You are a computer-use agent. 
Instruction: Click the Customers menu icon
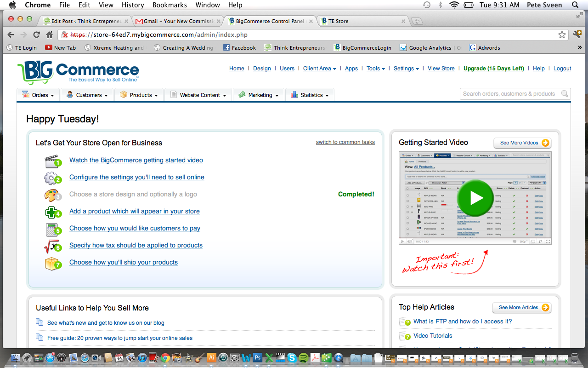point(69,94)
